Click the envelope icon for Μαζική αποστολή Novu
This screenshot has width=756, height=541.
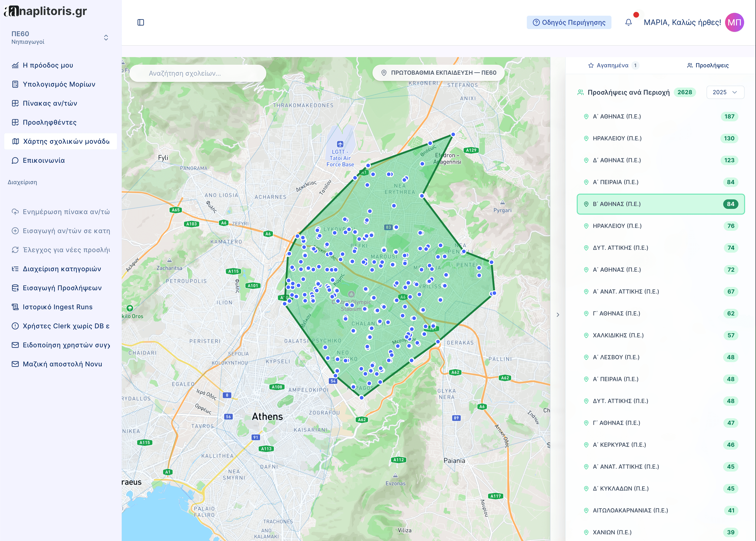click(x=15, y=364)
